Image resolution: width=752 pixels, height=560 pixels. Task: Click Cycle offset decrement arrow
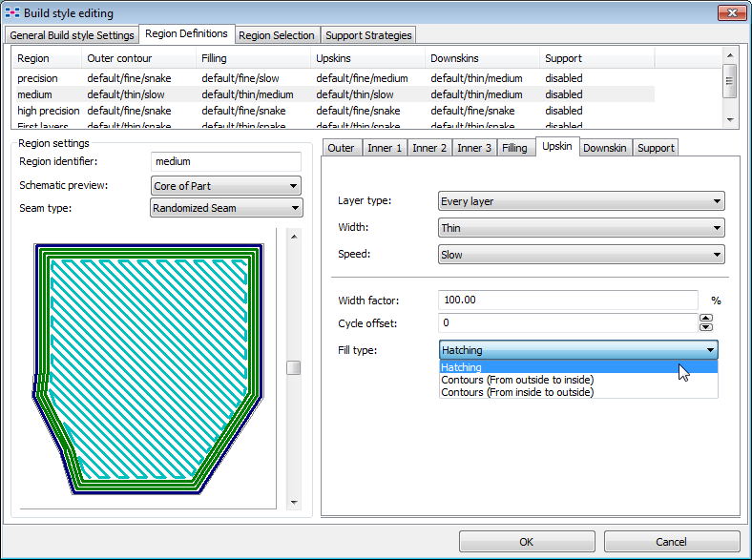[x=706, y=327]
